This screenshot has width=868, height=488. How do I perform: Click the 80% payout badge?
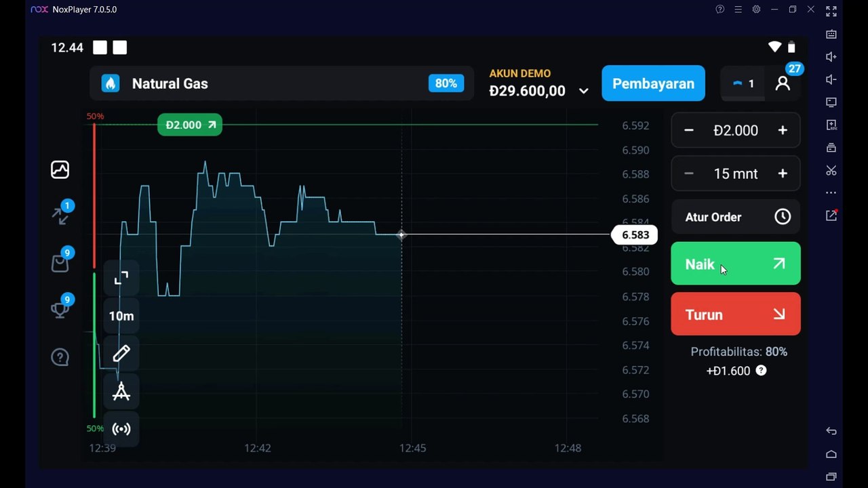click(446, 83)
